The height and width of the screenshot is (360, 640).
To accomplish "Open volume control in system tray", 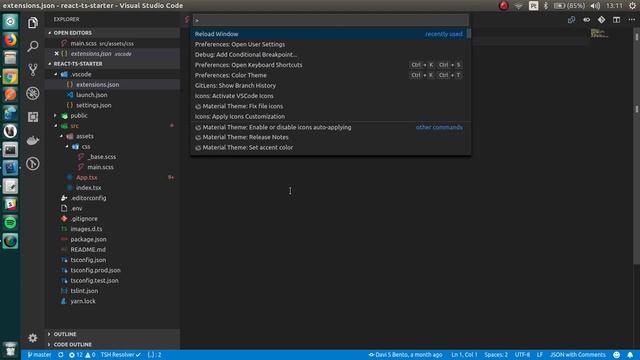I will (595, 6).
